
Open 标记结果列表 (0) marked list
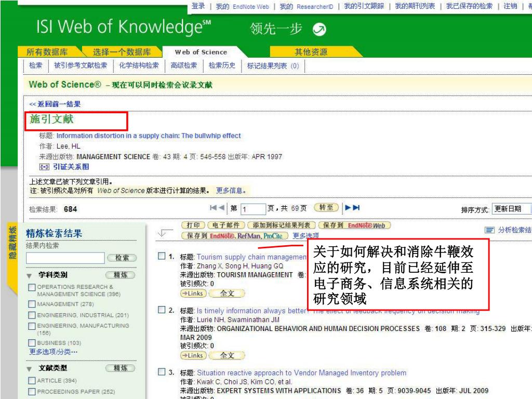tap(273, 65)
